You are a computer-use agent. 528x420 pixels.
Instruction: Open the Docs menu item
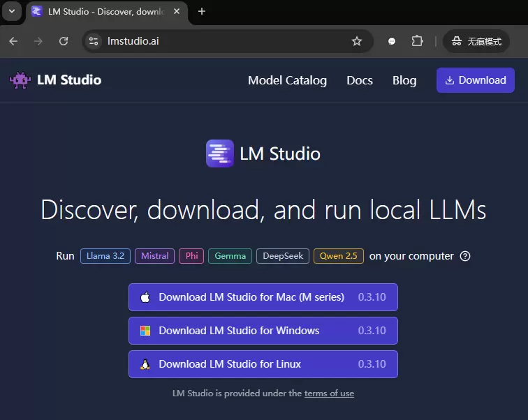tap(360, 80)
